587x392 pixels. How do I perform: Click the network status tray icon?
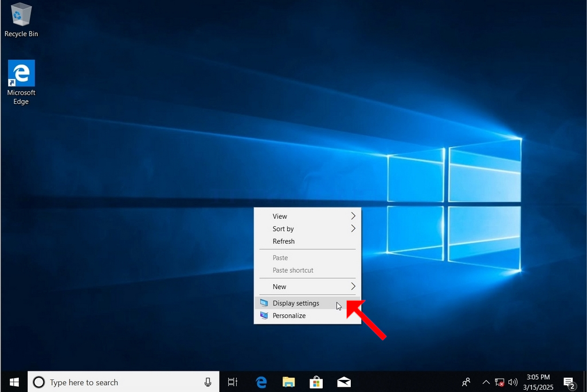click(x=499, y=382)
